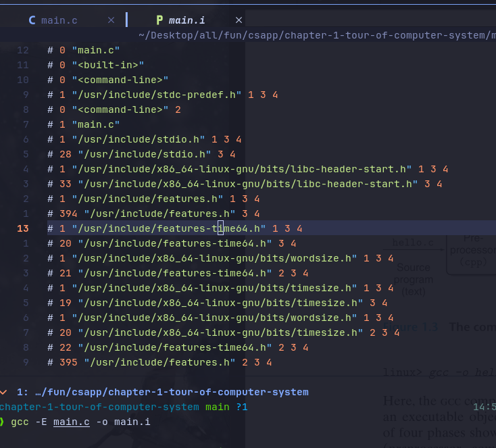The image size is (496, 448).
Task: Collapse terminal pane chevron beside 1:
Action: 3,393
